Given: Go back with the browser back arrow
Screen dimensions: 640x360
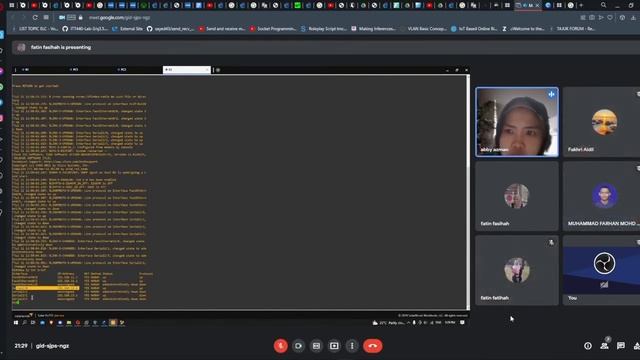Looking at the screenshot, I should (x=13, y=18).
